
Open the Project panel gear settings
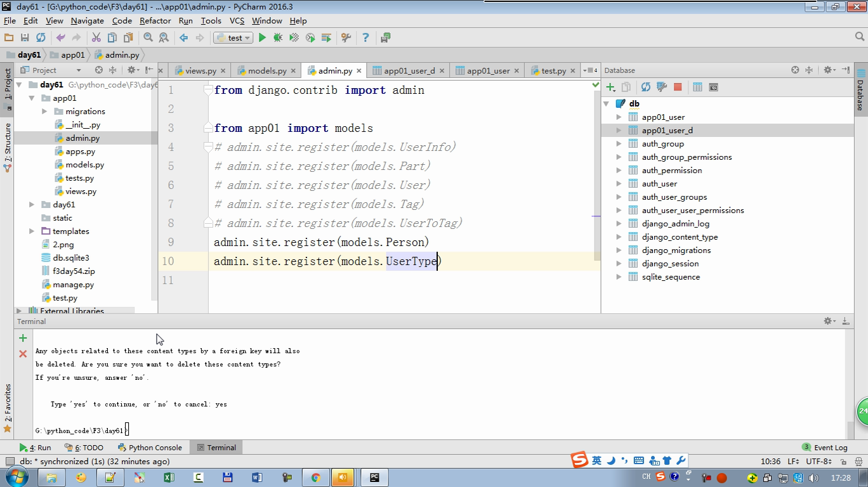132,70
